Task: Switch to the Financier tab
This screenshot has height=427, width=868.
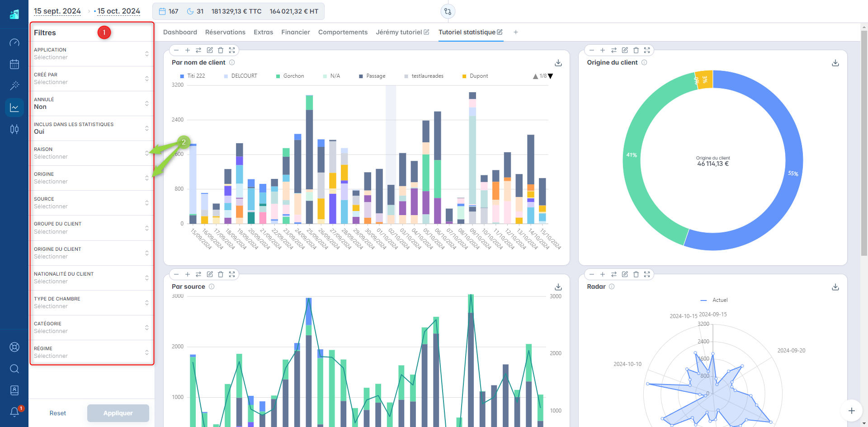Action: point(296,32)
